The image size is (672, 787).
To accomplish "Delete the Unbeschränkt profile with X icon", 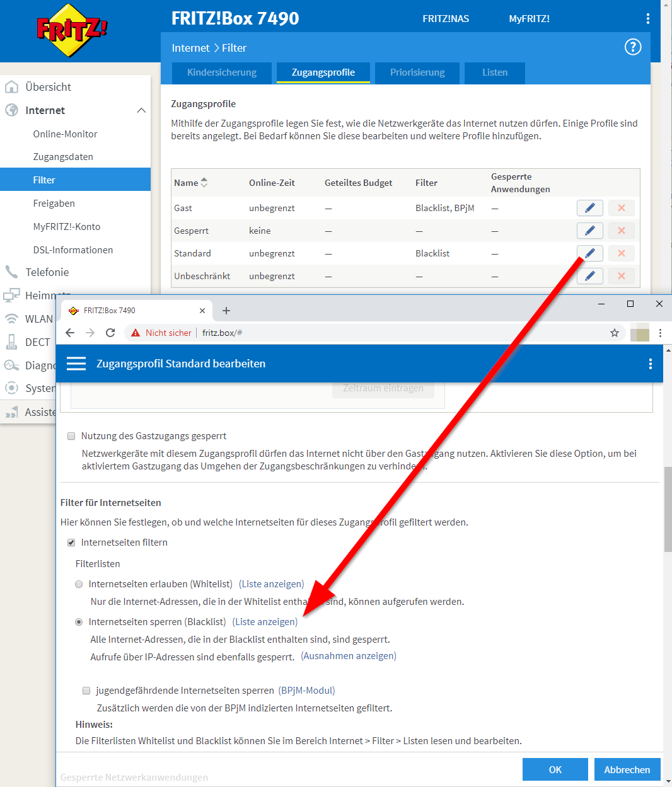I will [x=622, y=276].
